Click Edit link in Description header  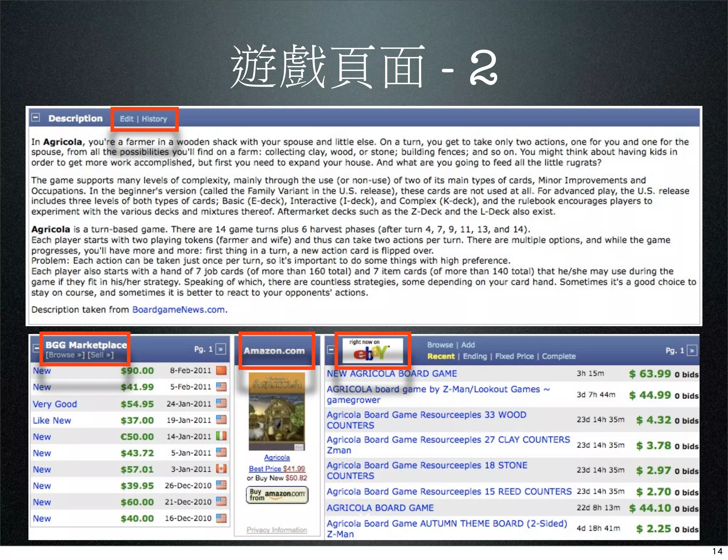coord(127,119)
